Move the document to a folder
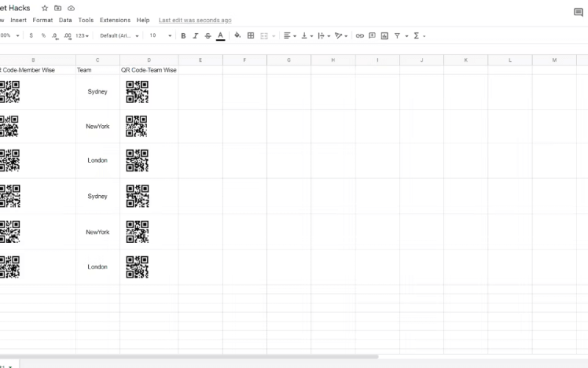This screenshot has height=368, width=588. click(58, 8)
